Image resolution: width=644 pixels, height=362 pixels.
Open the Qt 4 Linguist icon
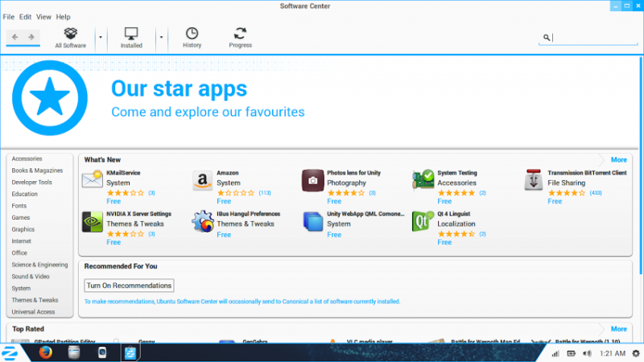point(423,222)
